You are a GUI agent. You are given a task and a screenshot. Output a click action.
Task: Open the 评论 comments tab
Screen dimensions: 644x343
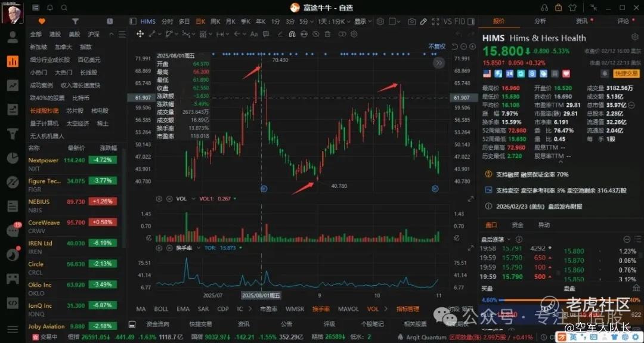(623, 21)
